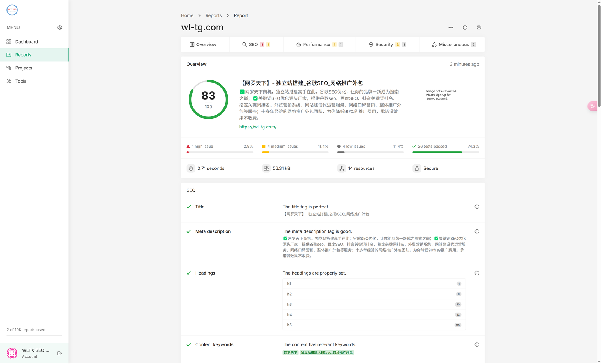Open the https://wl-tg.com/ link

tap(258, 127)
